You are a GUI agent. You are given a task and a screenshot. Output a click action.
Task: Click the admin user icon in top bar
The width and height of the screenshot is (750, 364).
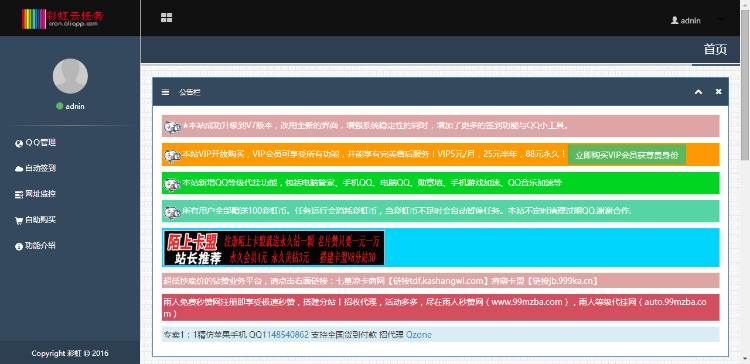[674, 20]
